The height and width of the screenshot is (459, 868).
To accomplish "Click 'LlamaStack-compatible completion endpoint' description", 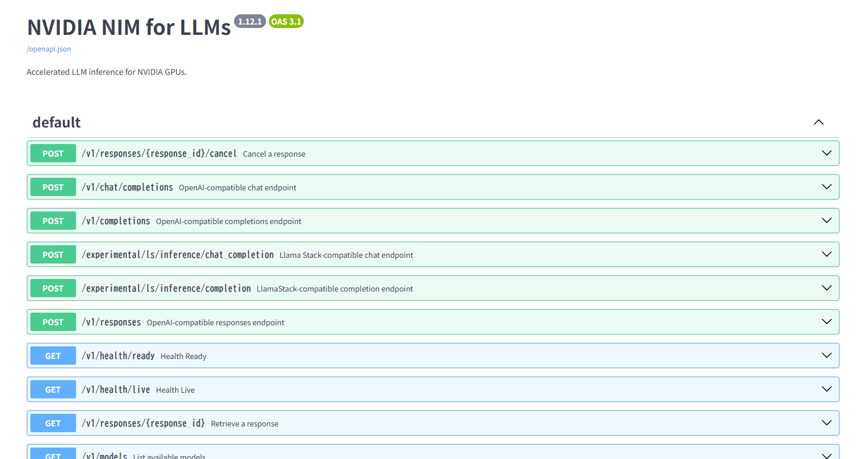I will point(335,289).
